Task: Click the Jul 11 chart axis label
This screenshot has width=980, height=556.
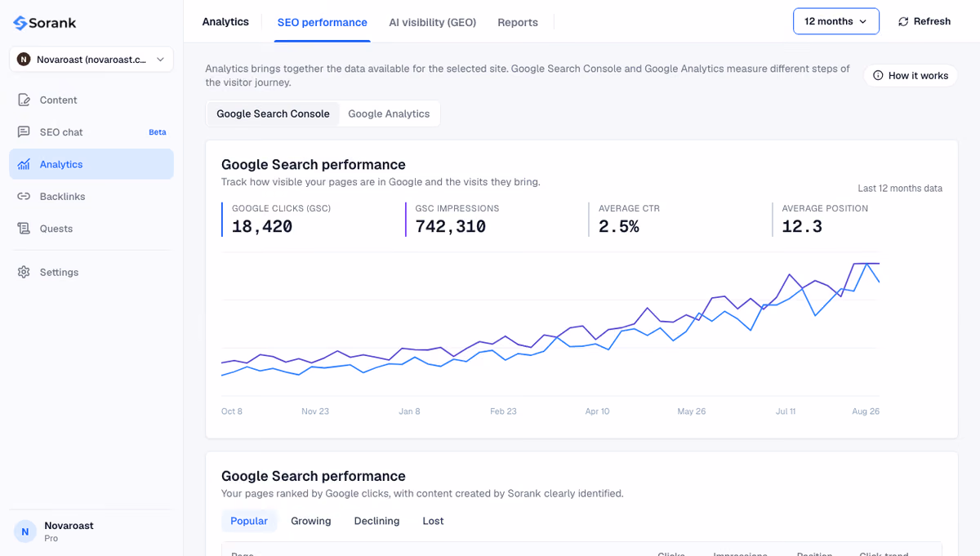Action: click(786, 411)
